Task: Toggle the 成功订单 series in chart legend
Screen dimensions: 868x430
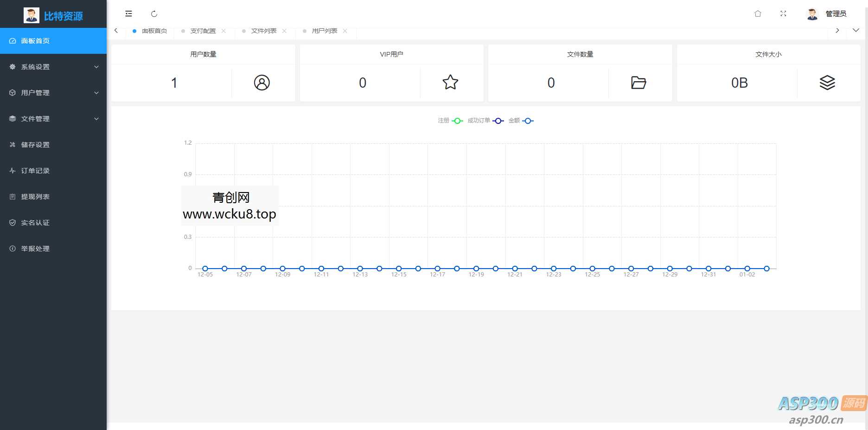Action: [485, 121]
